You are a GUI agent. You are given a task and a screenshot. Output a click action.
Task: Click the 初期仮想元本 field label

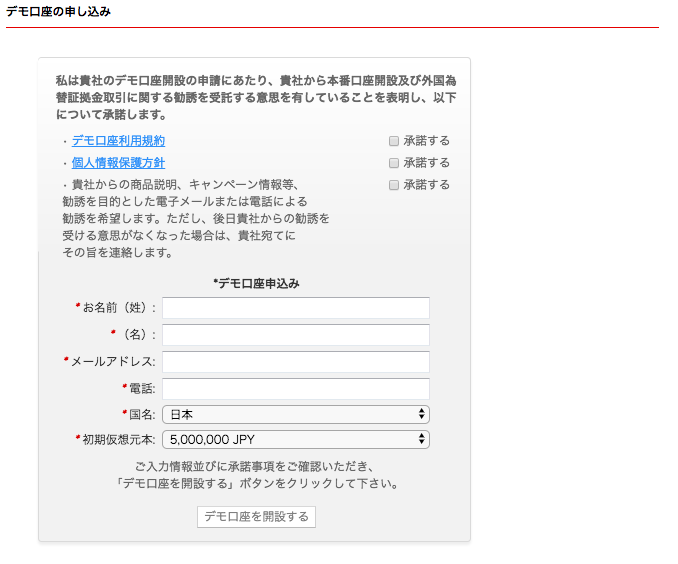tap(118, 439)
